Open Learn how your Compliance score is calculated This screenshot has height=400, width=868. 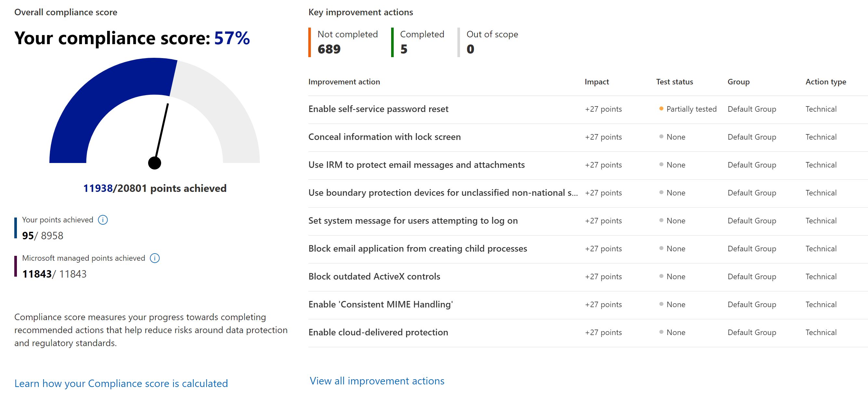tap(121, 383)
